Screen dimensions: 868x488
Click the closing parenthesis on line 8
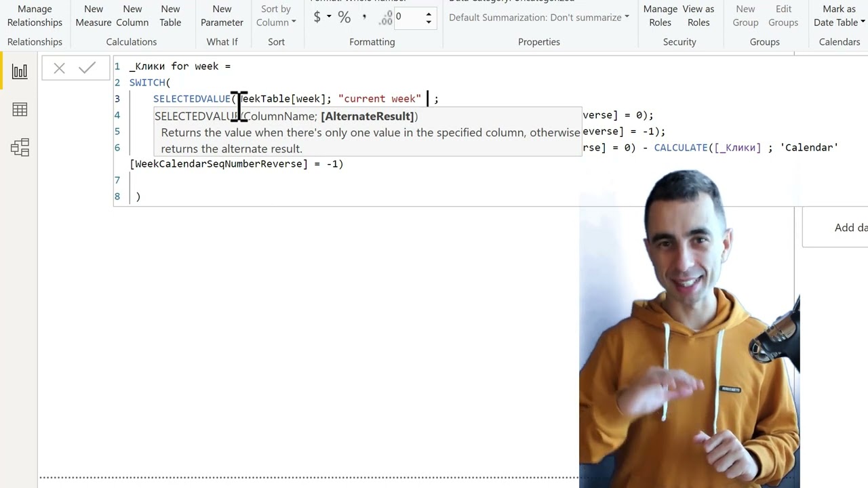point(138,197)
